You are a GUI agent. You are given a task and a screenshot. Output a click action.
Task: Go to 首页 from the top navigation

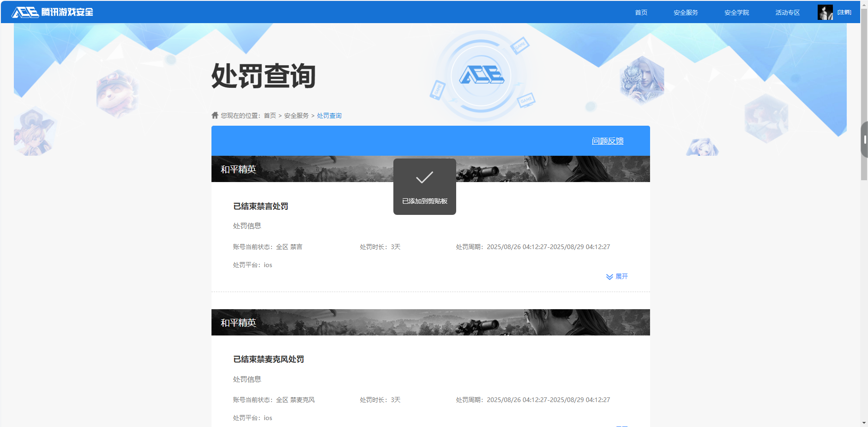point(640,12)
